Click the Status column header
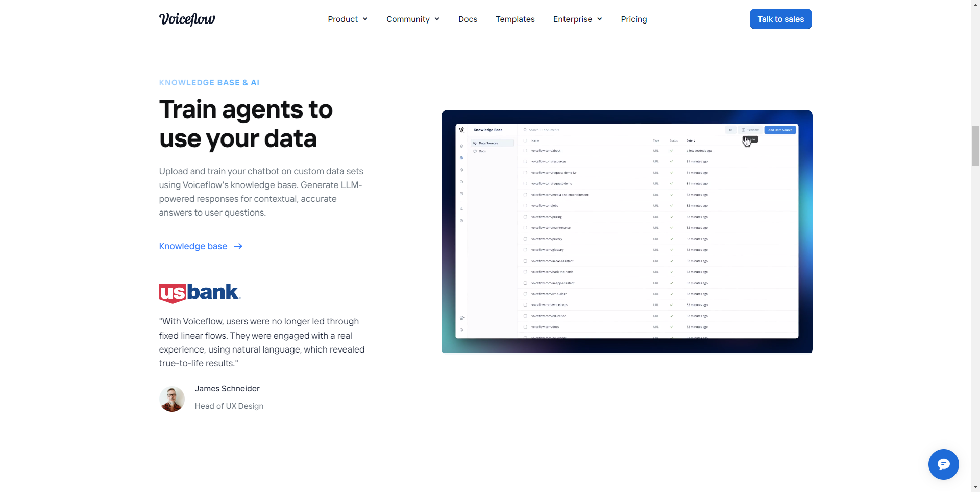 674,140
